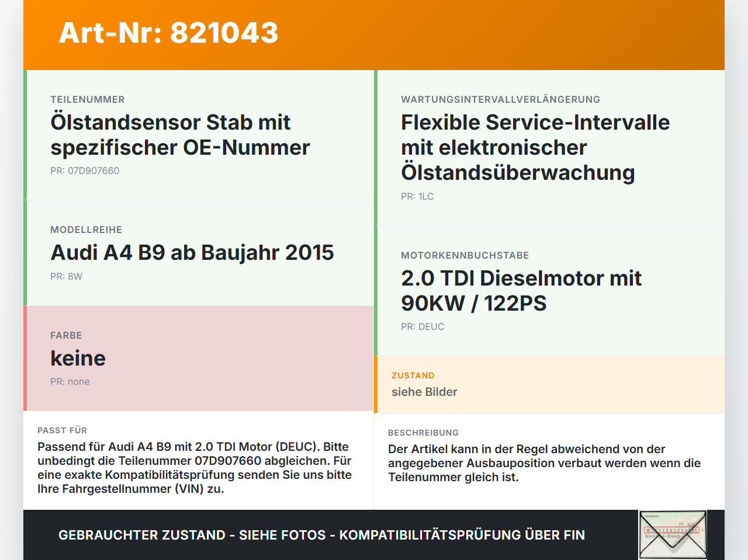
Task: Click the code 'PR: DEUC'
Action: (423, 327)
